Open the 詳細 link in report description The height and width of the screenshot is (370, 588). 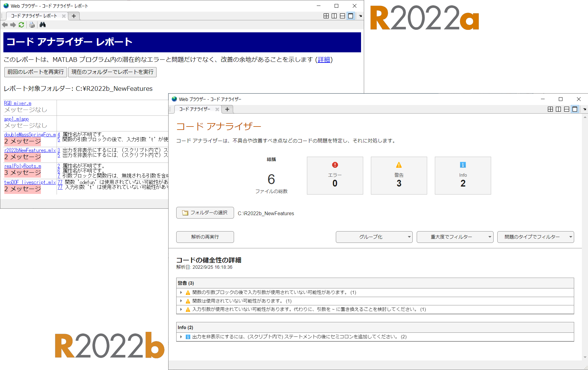324,60
